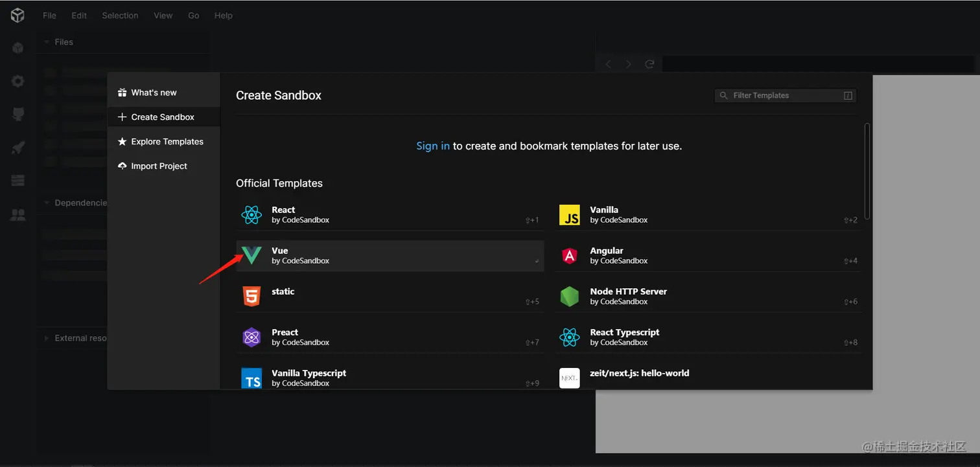Click the Filter Templates search field
980x467 pixels.
[x=785, y=96]
